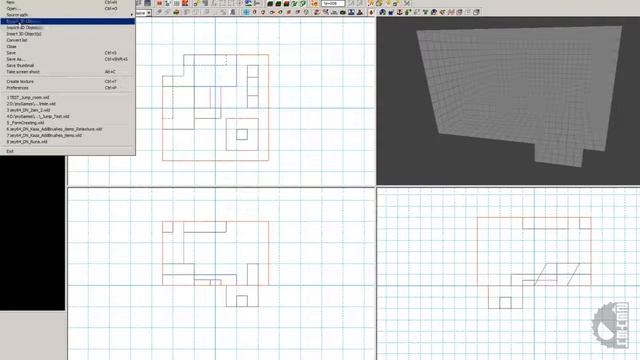Open the toolbar combo box dropdown
The width and height of the screenshot is (640, 360).
[x=149, y=13]
